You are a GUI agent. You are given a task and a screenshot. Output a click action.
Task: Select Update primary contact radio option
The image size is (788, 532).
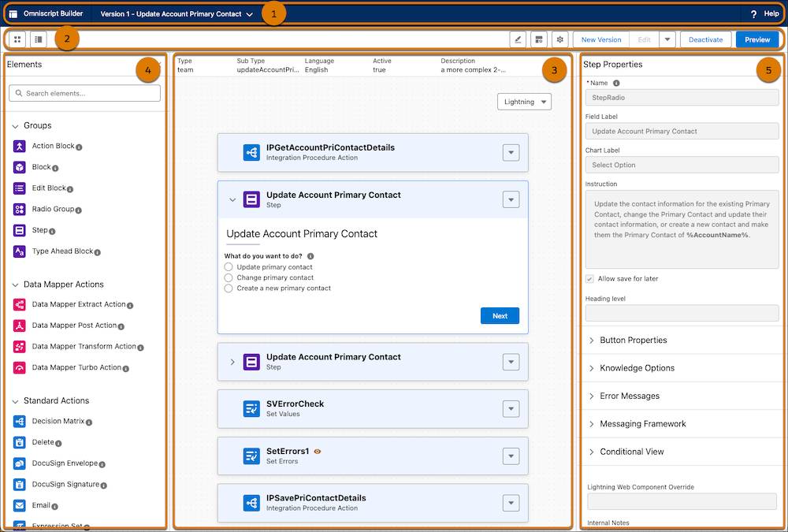coord(229,267)
